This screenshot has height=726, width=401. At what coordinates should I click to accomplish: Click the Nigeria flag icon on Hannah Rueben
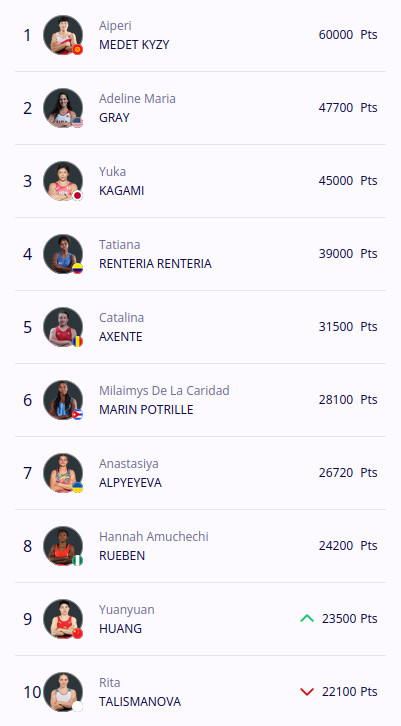[77, 560]
